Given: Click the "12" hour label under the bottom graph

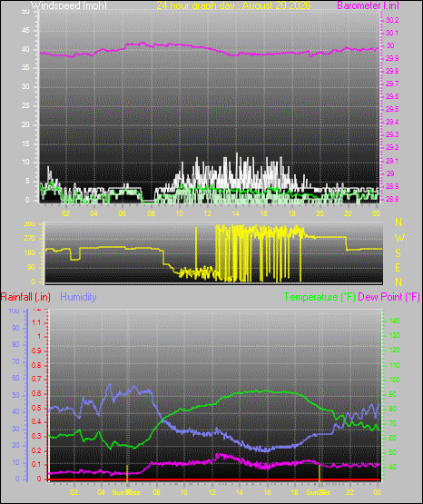Looking at the screenshot, I should point(212,492).
